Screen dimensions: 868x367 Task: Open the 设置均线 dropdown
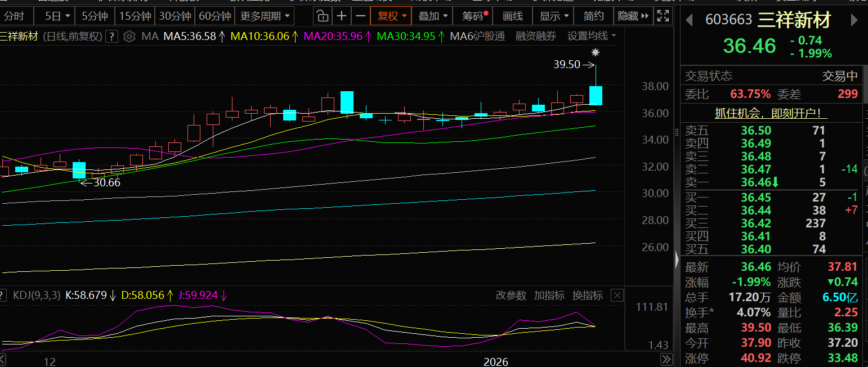tap(591, 37)
